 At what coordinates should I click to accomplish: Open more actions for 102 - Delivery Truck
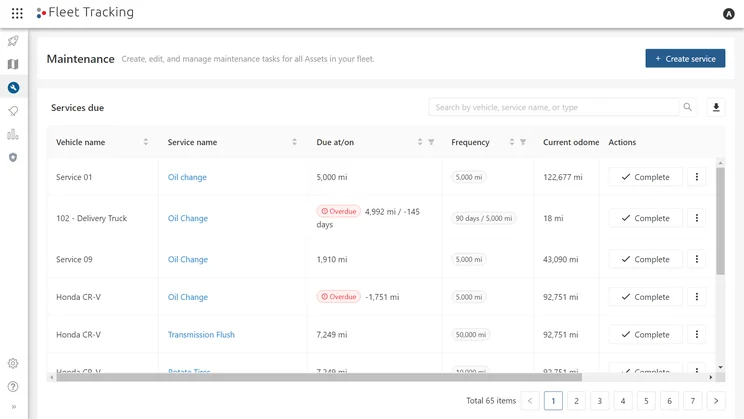pos(697,218)
